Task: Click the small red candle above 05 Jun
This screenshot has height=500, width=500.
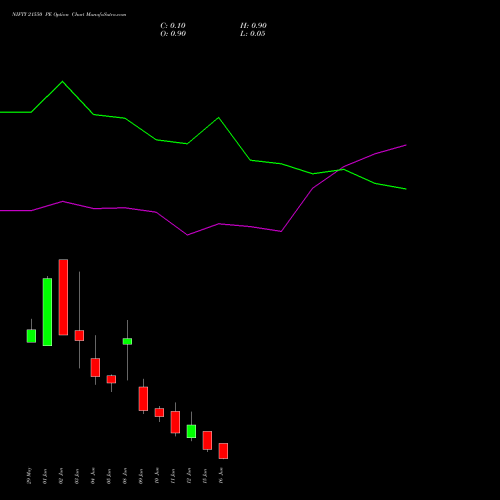Action: pyautogui.click(x=111, y=379)
